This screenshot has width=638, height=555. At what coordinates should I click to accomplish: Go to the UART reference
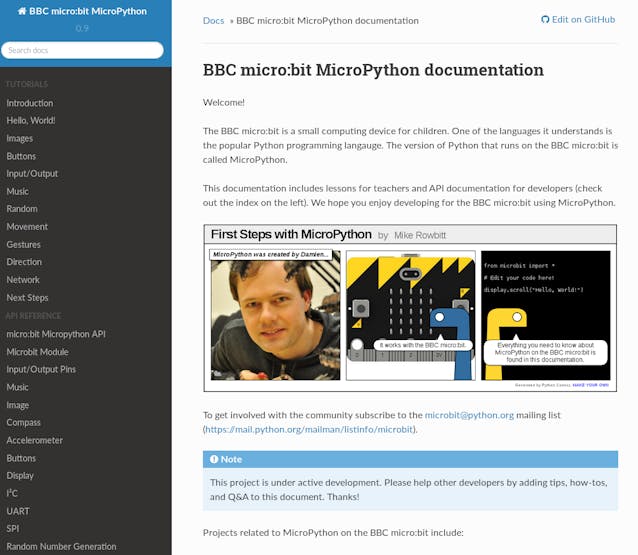click(18, 511)
